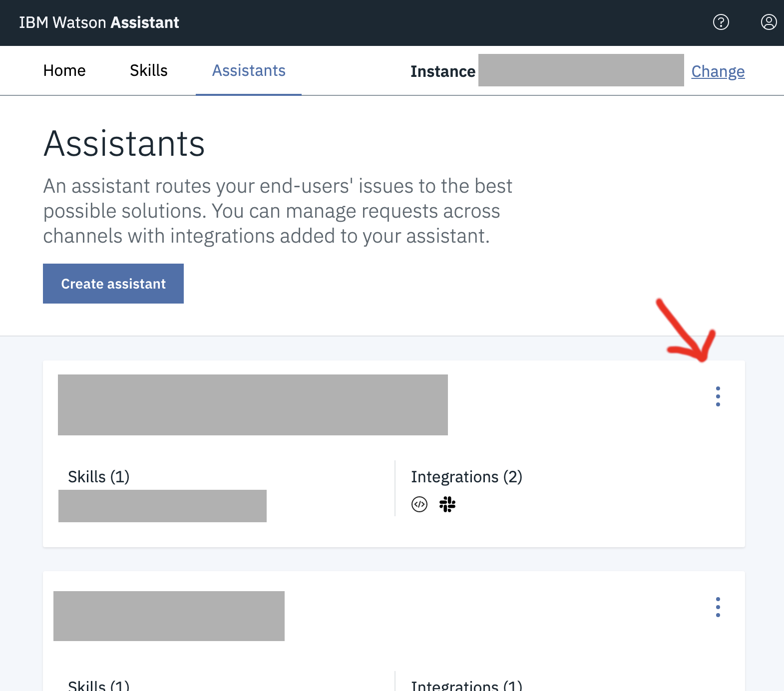Click the Integrations (1) label in second card
This screenshot has width=784, height=691.
[x=467, y=685]
